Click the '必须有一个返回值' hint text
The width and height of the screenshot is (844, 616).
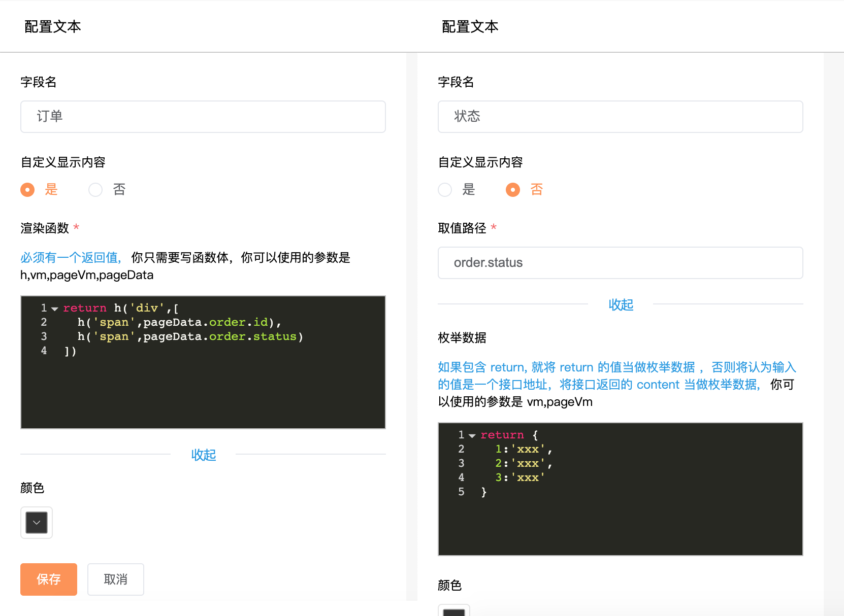tap(71, 258)
